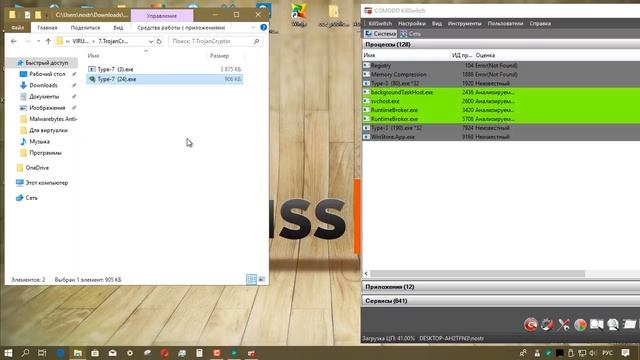The width and height of the screenshot is (640, 360).
Task: Open Сеть in Explorer navigation pane
Action: pyautogui.click(x=31, y=198)
